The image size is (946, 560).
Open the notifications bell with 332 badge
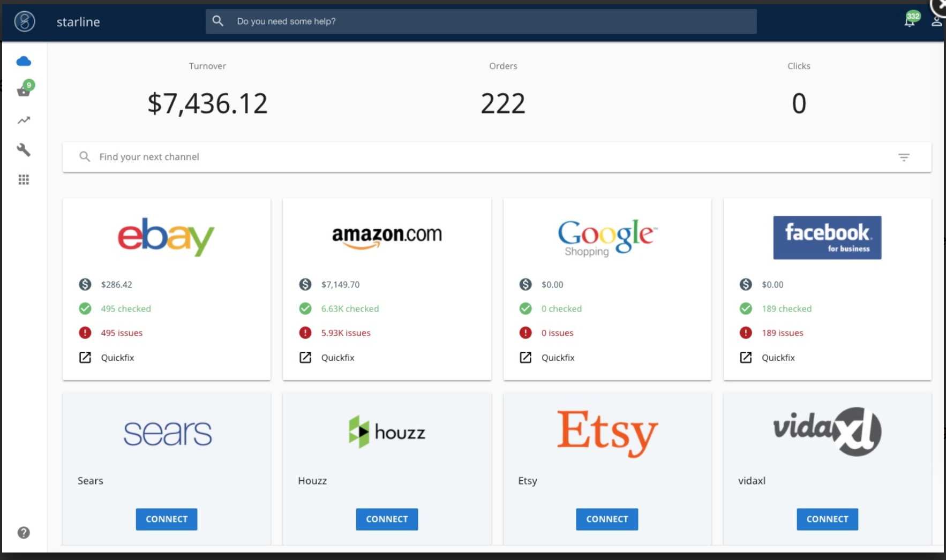point(910,20)
